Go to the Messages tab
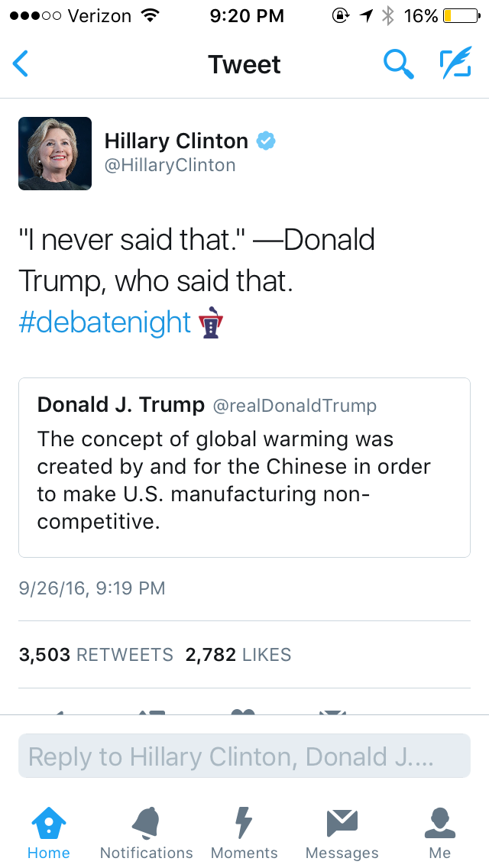The height and width of the screenshot is (868, 489). pos(342,833)
